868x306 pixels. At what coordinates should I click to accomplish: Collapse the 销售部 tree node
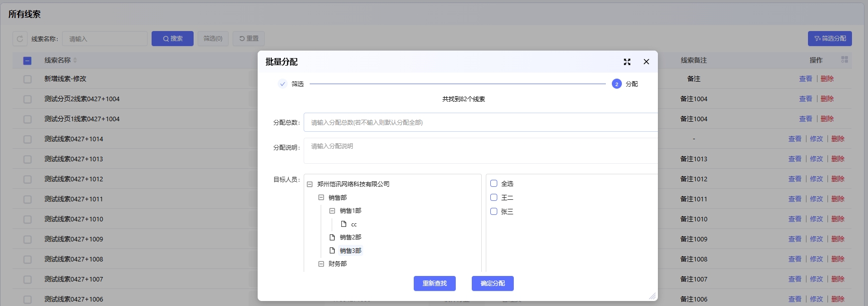pos(321,197)
